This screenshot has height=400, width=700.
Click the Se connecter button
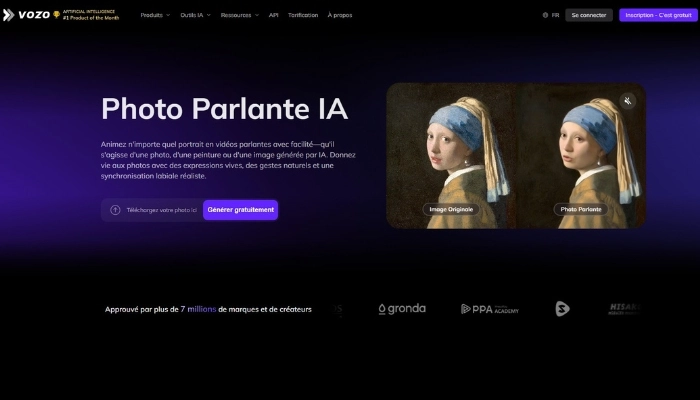[x=589, y=15]
